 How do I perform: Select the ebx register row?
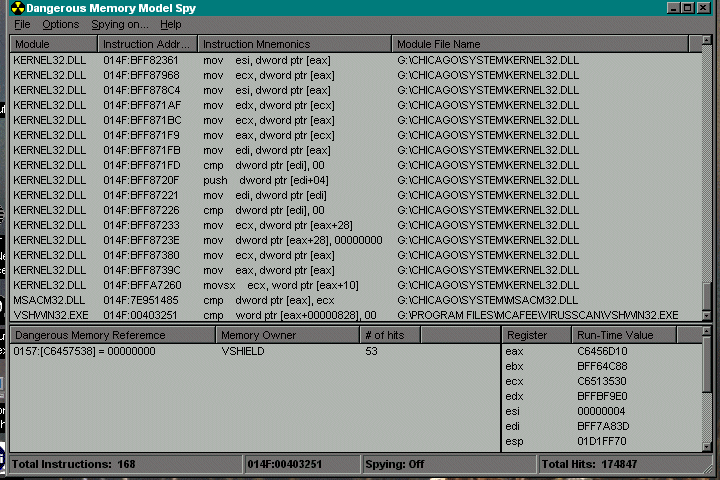[x=602, y=367]
